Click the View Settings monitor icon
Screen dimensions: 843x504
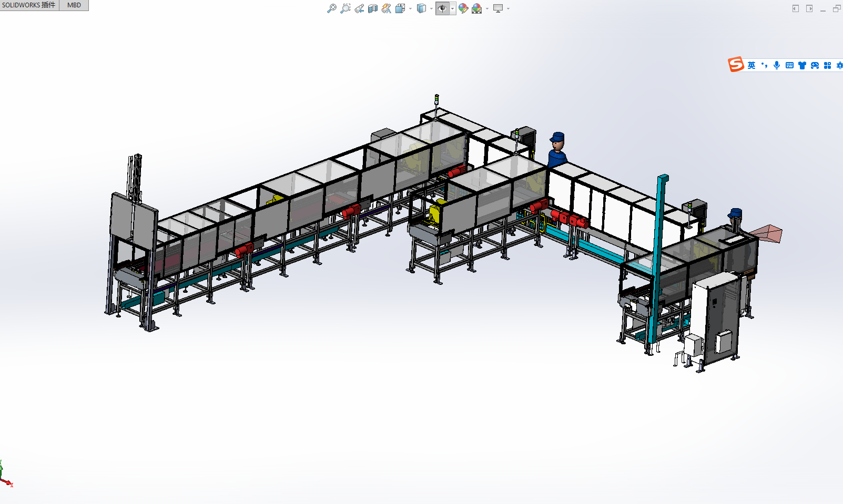[x=498, y=8]
